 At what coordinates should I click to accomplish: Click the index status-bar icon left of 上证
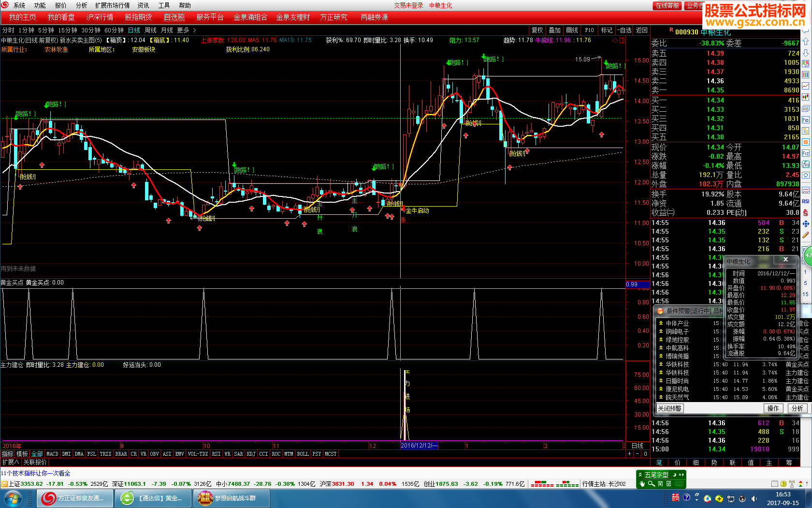coord(4,484)
